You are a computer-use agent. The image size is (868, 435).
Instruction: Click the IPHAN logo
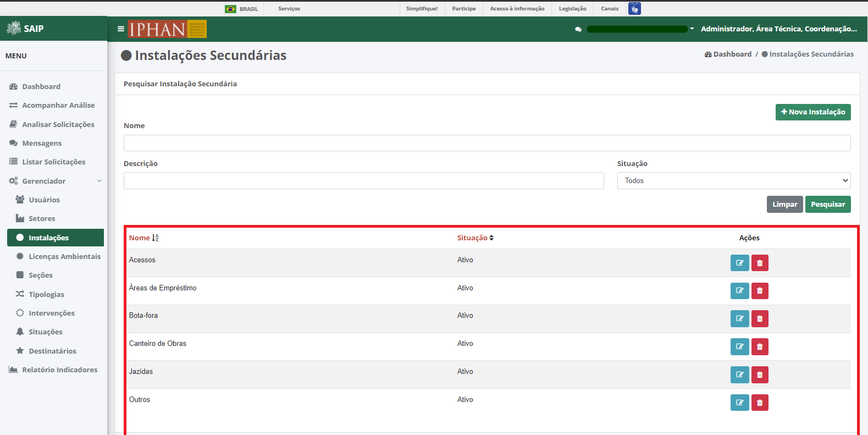[167, 29]
